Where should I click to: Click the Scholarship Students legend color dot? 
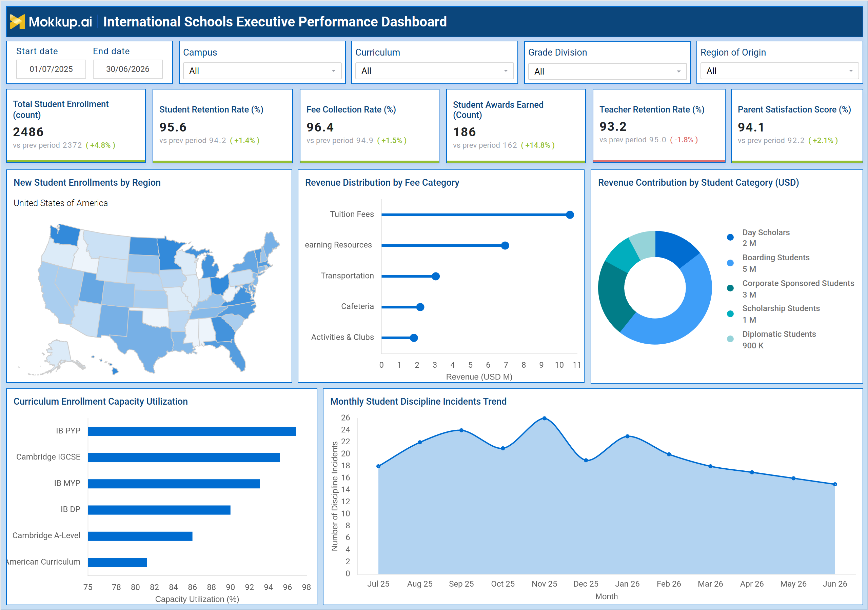pyautogui.click(x=730, y=314)
